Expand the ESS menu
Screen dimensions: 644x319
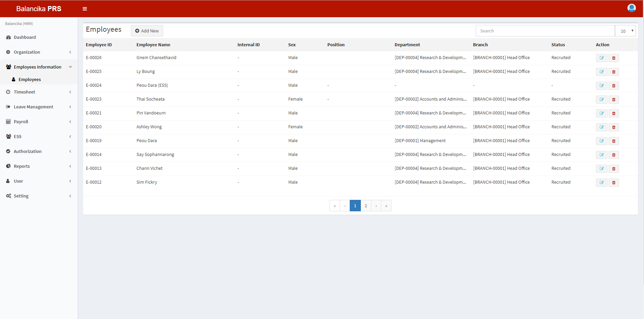click(x=39, y=136)
